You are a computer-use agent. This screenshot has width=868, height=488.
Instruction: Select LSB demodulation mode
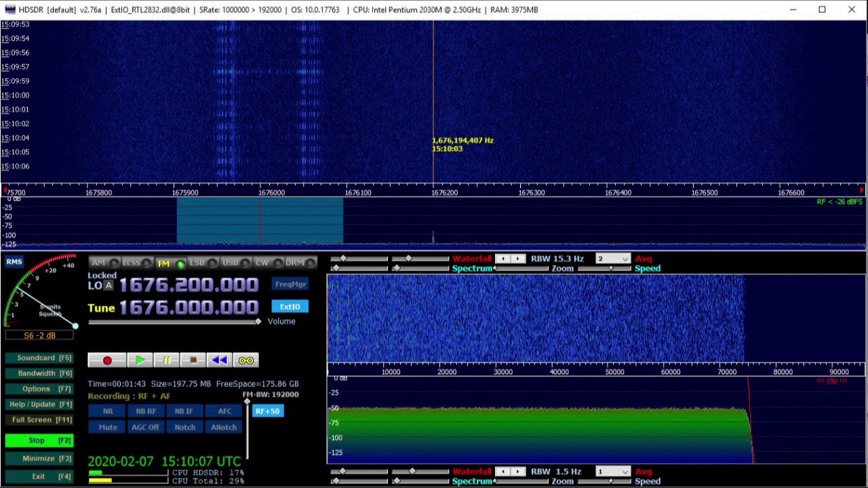point(202,263)
